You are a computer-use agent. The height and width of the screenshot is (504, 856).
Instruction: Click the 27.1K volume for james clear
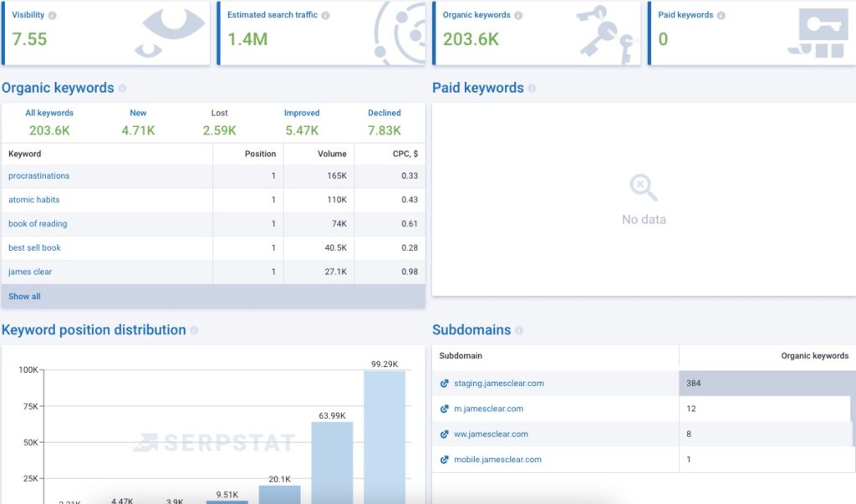pyautogui.click(x=336, y=272)
